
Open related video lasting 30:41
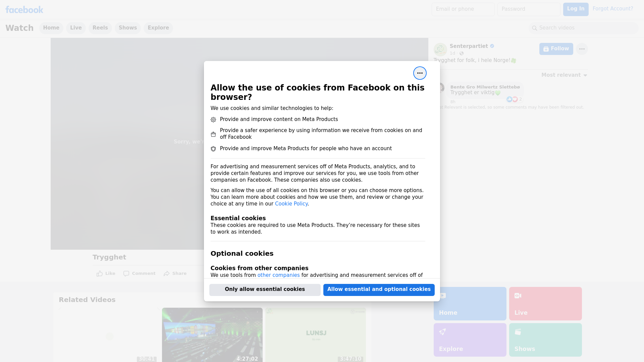pos(109,335)
